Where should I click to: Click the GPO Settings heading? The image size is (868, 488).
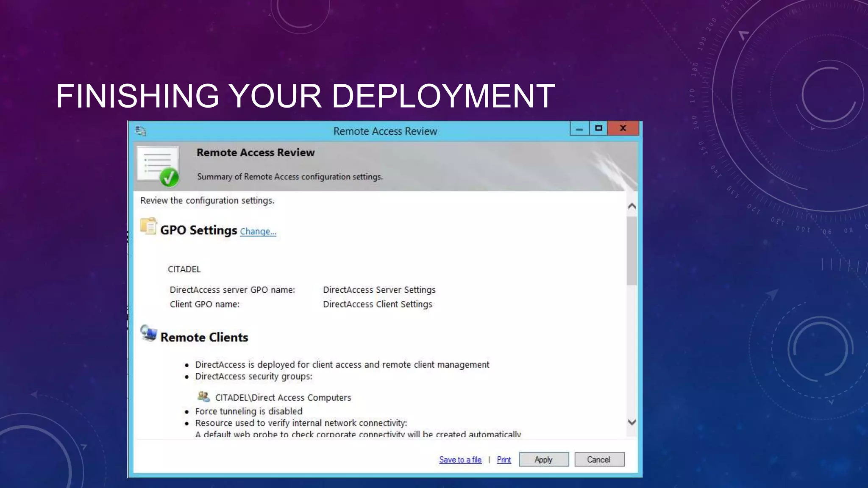pos(198,230)
